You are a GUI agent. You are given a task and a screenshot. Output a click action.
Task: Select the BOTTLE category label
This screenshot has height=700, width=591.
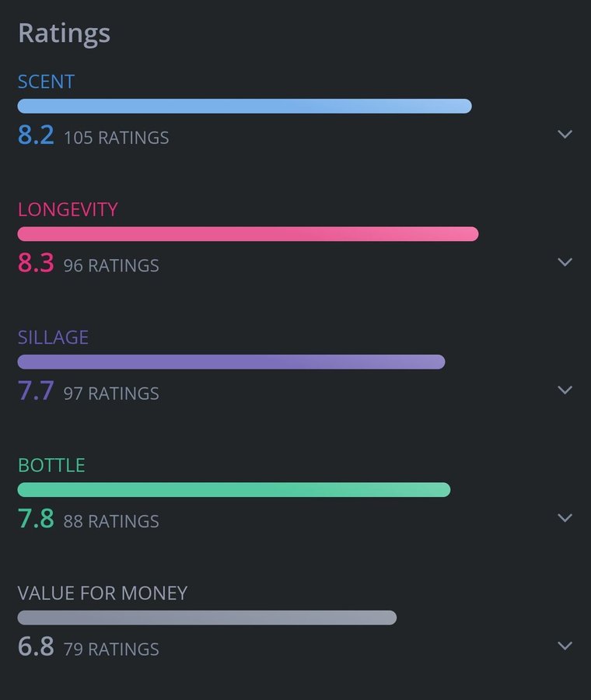click(x=51, y=465)
